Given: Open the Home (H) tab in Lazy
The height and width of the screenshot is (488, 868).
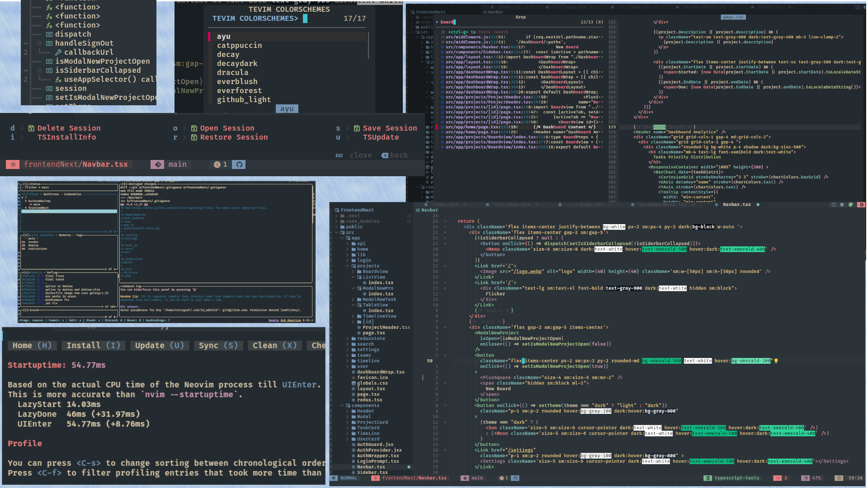Looking at the screenshot, I should pyautogui.click(x=32, y=346).
